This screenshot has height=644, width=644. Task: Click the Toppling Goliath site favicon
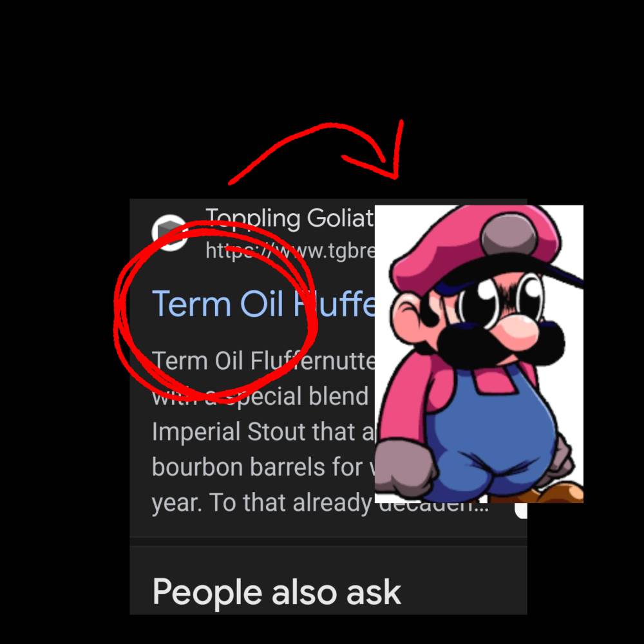pyautogui.click(x=169, y=232)
